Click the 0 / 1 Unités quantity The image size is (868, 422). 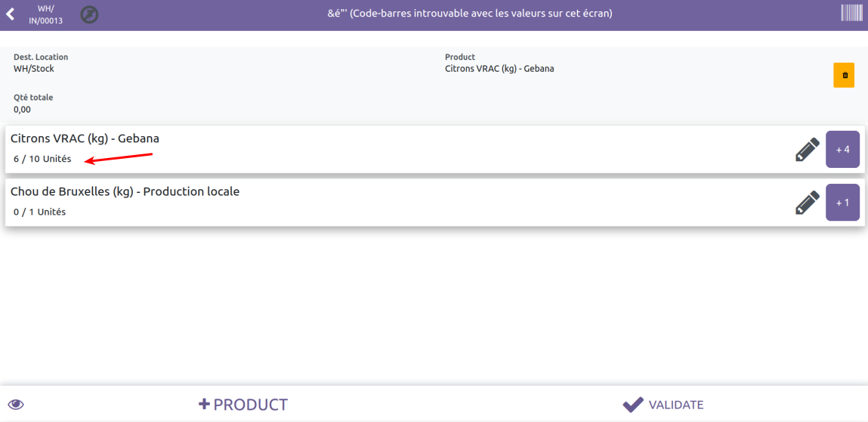pos(39,212)
